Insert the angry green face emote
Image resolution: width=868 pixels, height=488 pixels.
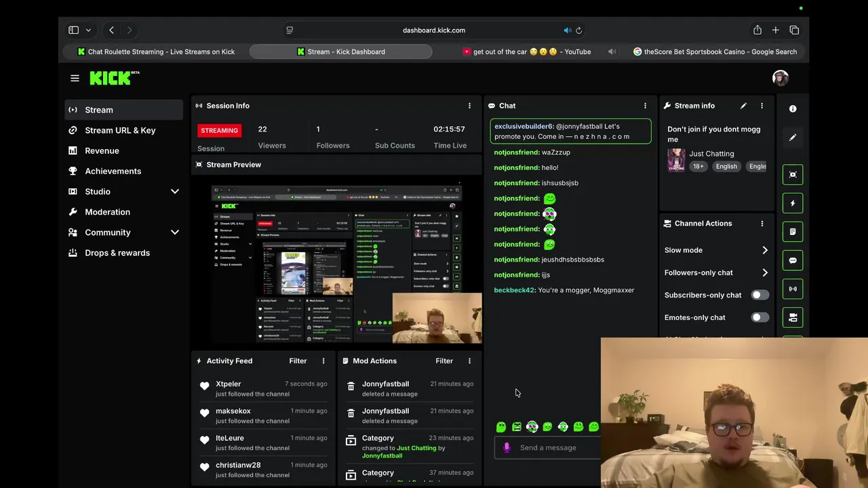pyautogui.click(x=517, y=427)
